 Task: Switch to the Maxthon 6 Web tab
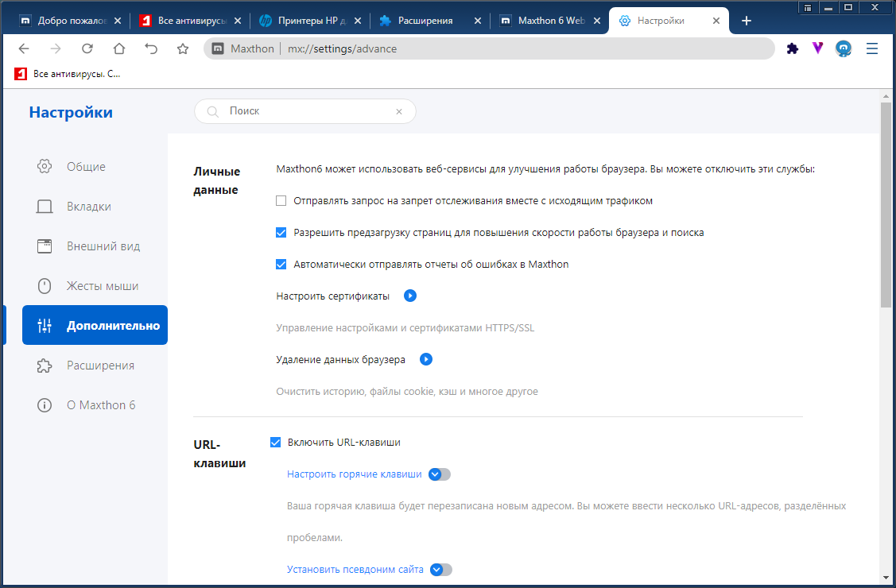pos(550,21)
